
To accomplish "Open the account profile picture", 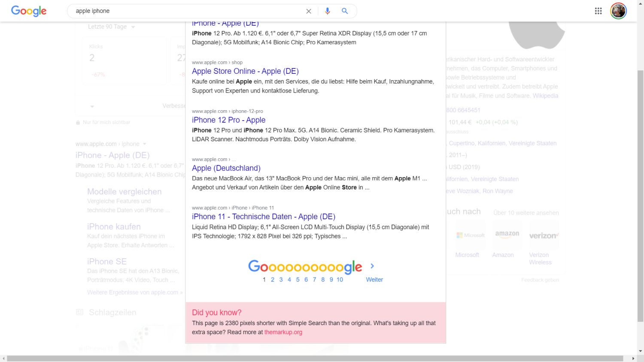I will (618, 11).
